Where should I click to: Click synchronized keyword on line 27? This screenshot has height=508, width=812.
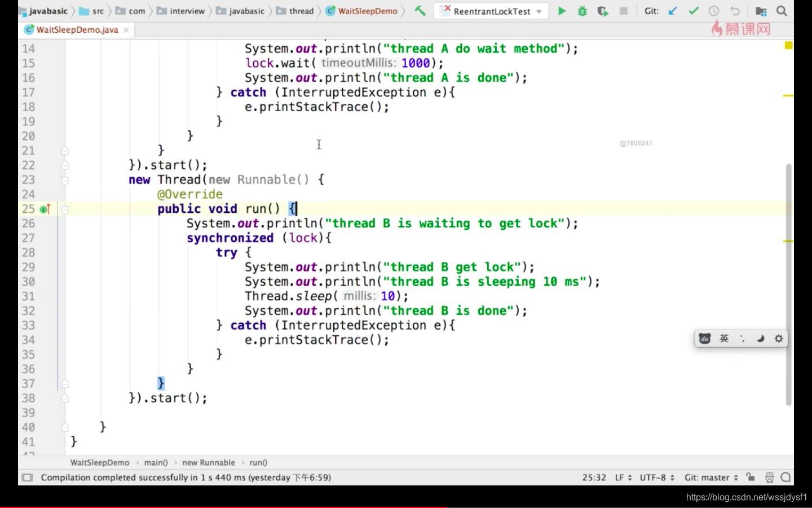[230, 238]
